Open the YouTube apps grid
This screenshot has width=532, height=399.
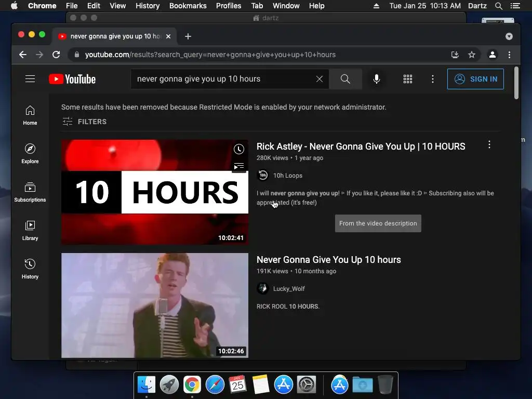pos(408,79)
